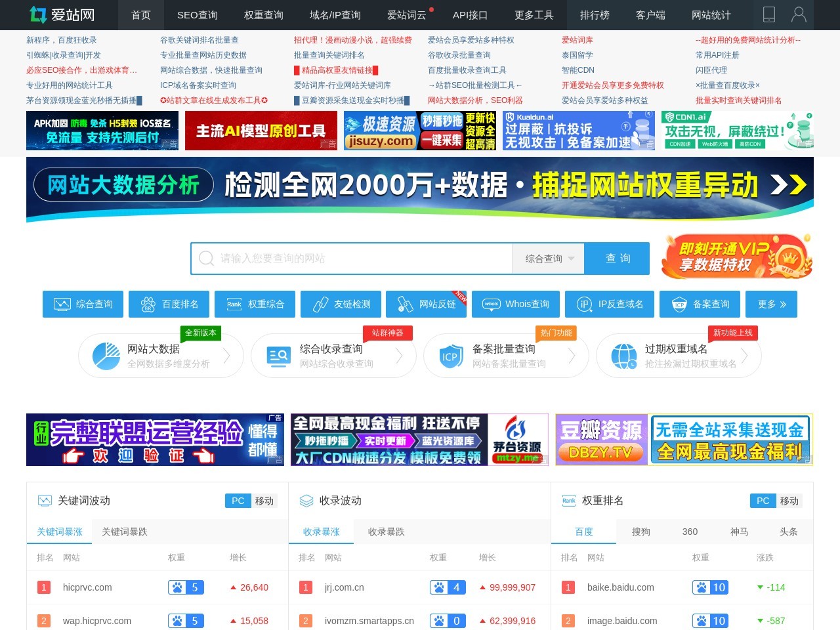Click the mobile phone icon in header
The width and height of the screenshot is (840, 630).
point(768,14)
